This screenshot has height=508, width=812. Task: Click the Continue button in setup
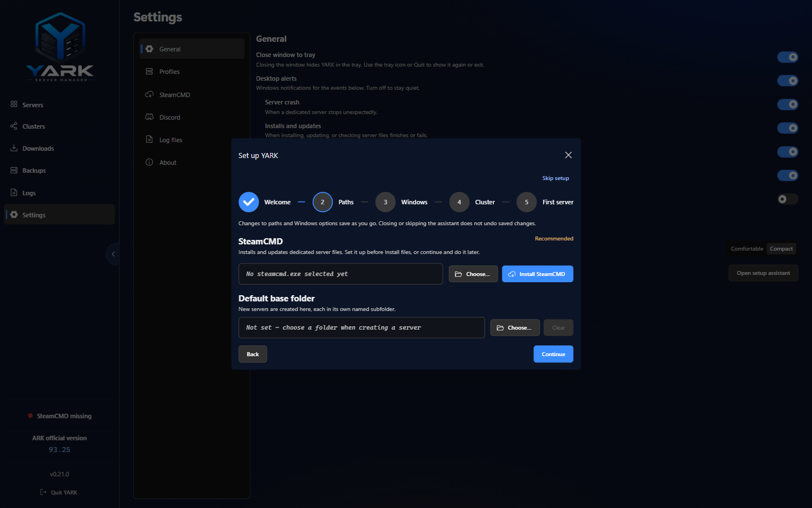(553, 354)
